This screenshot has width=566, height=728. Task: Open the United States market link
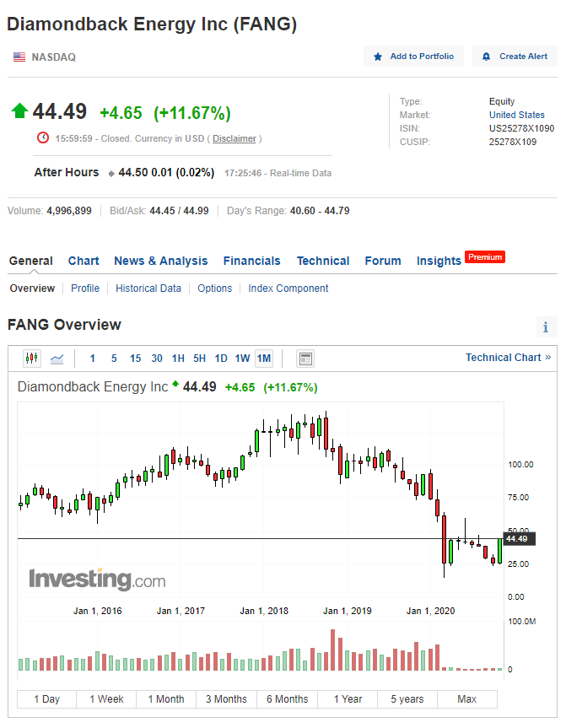[x=516, y=115]
